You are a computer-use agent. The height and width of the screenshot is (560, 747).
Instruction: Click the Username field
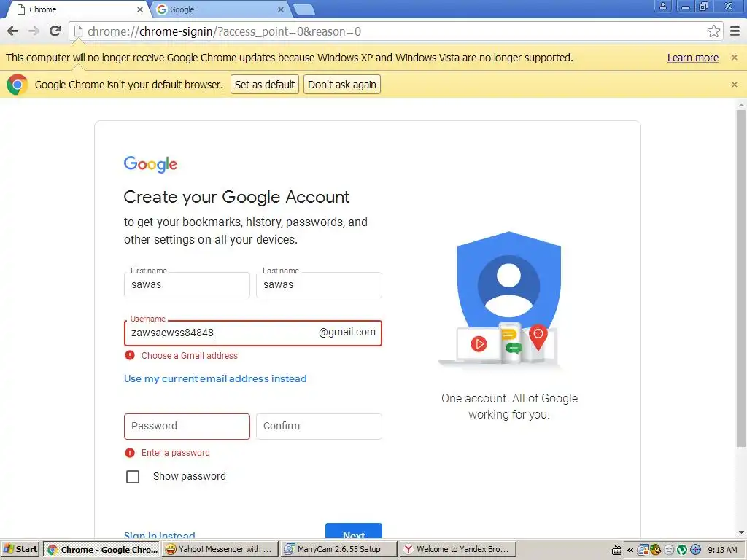[x=253, y=332]
